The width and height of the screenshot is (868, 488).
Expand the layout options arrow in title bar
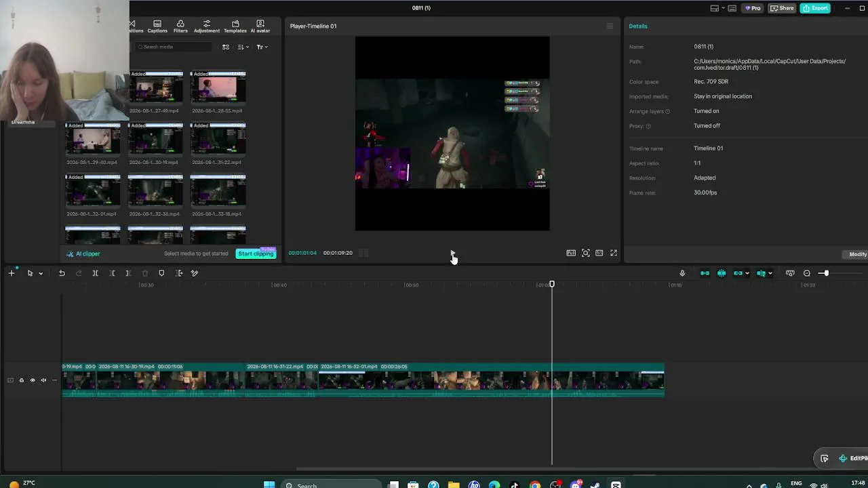(724, 8)
